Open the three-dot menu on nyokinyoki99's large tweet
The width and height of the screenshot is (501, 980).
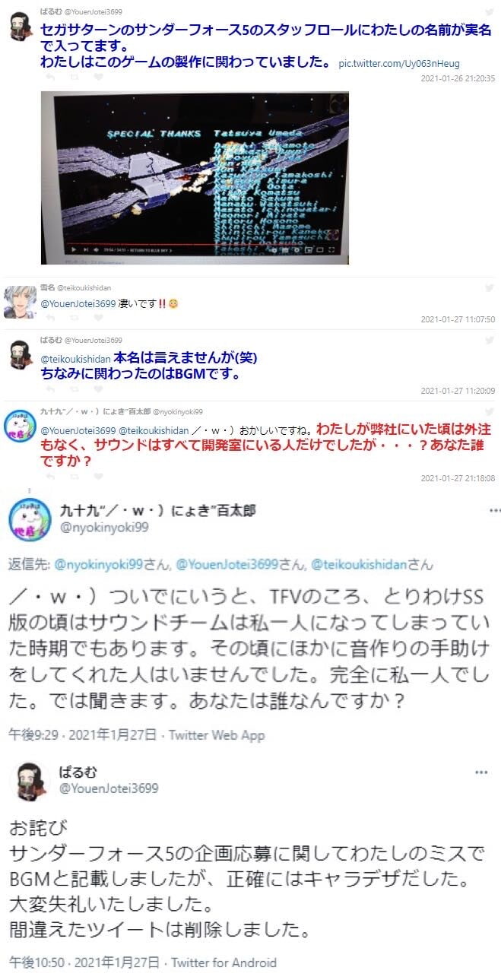point(495,510)
